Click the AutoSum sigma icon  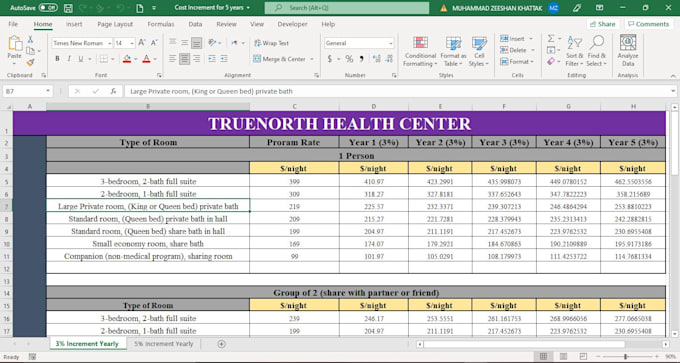coord(551,39)
